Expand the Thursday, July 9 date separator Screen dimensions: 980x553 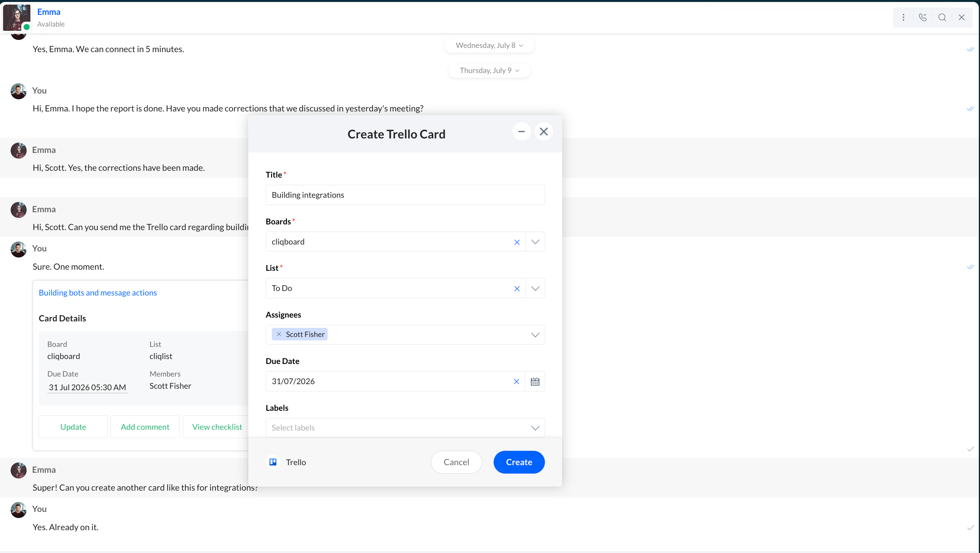[x=489, y=70]
